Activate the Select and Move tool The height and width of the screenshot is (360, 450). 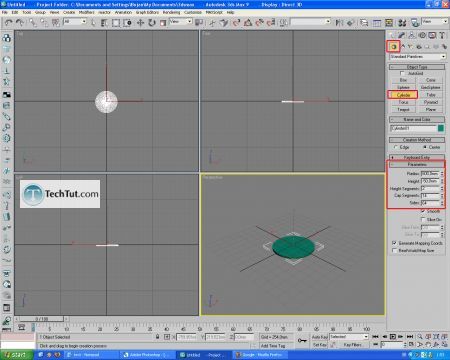tap(140, 22)
